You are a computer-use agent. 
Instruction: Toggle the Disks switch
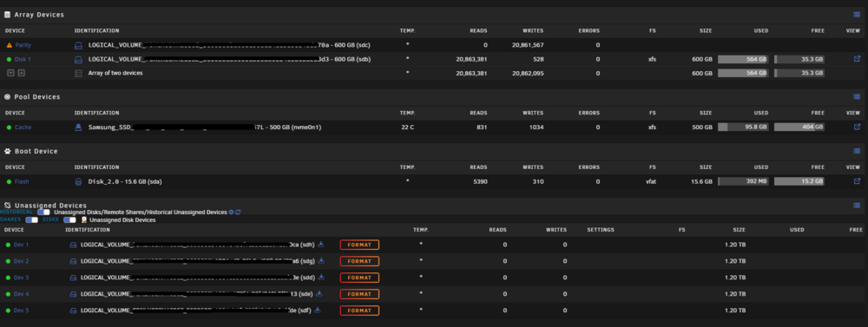click(69, 219)
